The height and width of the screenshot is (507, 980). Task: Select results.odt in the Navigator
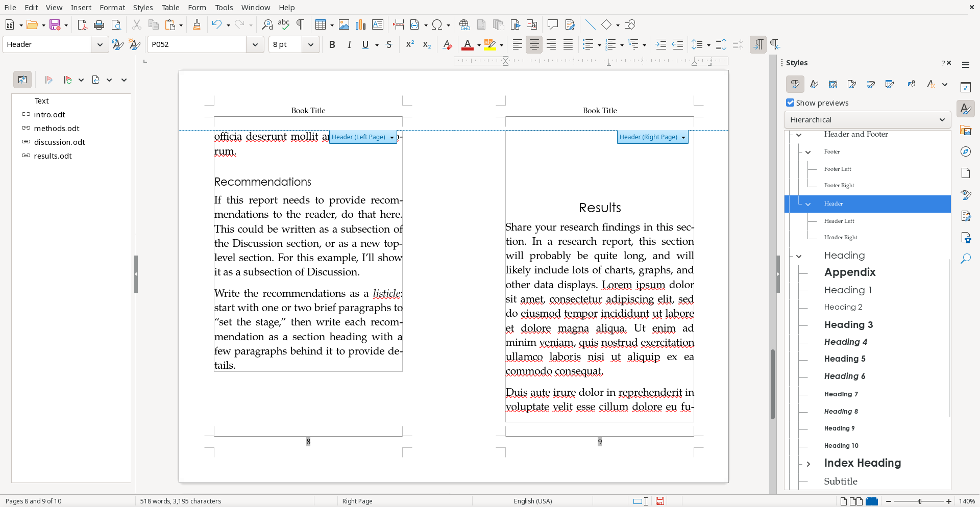click(x=53, y=156)
